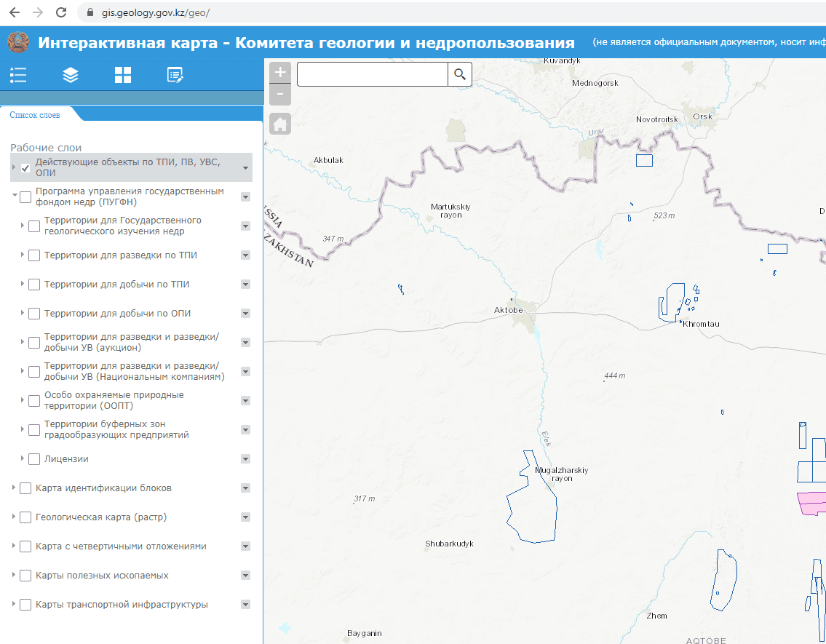Open the edit notes icon
This screenshot has height=644, width=826.
(175, 75)
